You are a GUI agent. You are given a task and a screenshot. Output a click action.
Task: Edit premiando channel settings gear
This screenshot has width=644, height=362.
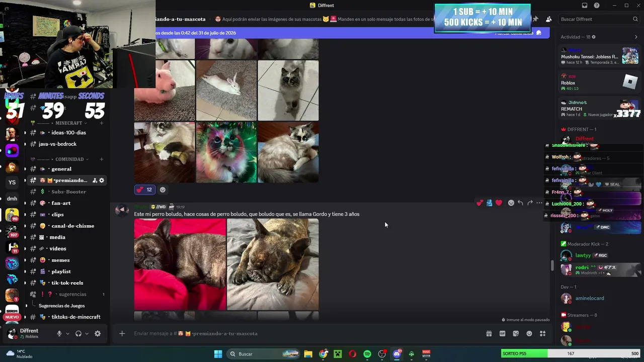[x=102, y=180]
